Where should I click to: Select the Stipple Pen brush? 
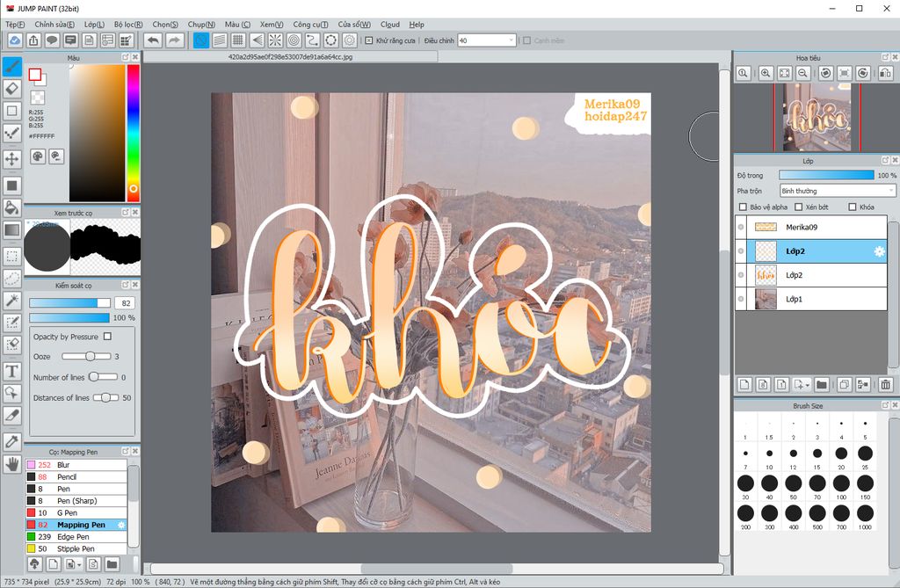76,549
